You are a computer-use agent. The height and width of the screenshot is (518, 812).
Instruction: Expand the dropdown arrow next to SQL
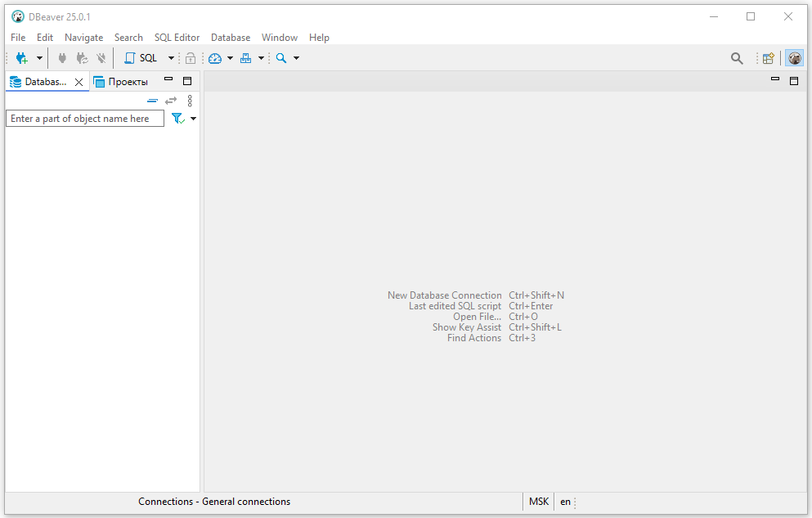pos(171,58)
